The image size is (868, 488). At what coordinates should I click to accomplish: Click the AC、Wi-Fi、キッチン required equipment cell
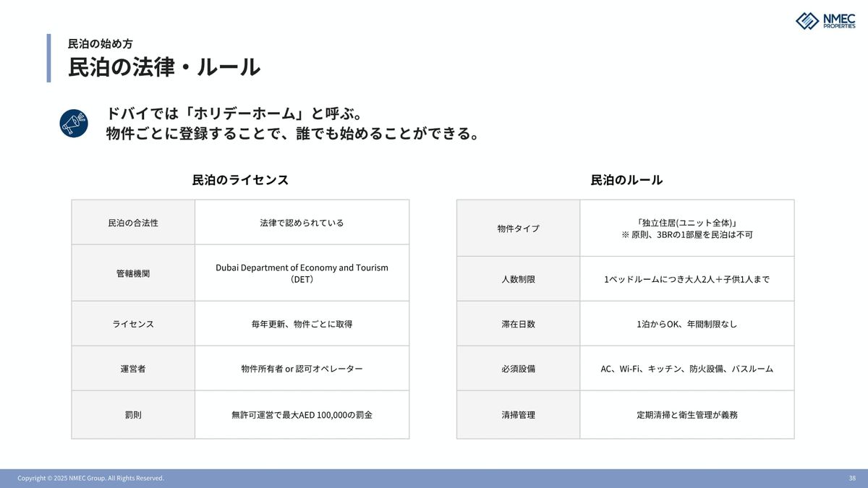tap(686, 369)
